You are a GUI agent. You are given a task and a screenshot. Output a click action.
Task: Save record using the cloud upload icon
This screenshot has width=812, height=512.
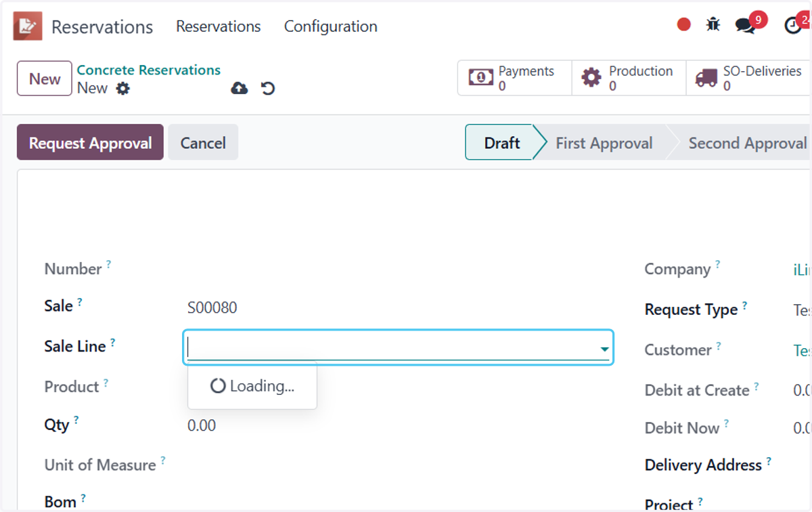tap(240, 89)
